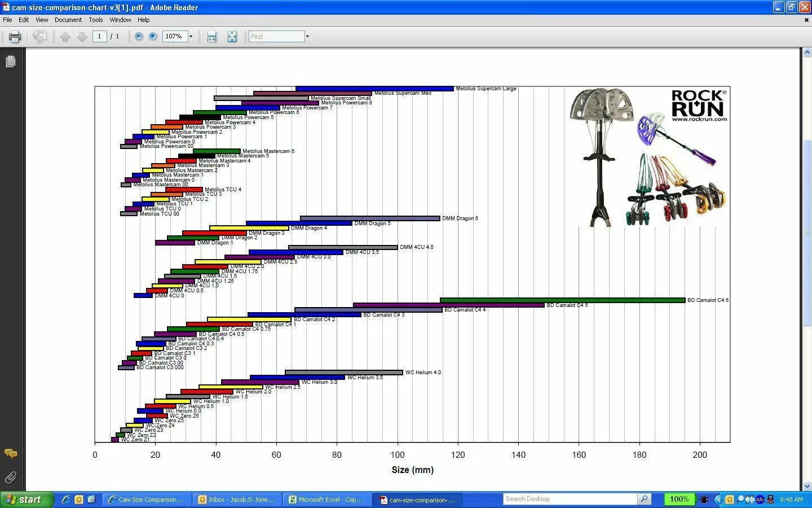This screenshot has height=508, width=812.
Task: Go to previous page with up arrow
Action: 65,37
